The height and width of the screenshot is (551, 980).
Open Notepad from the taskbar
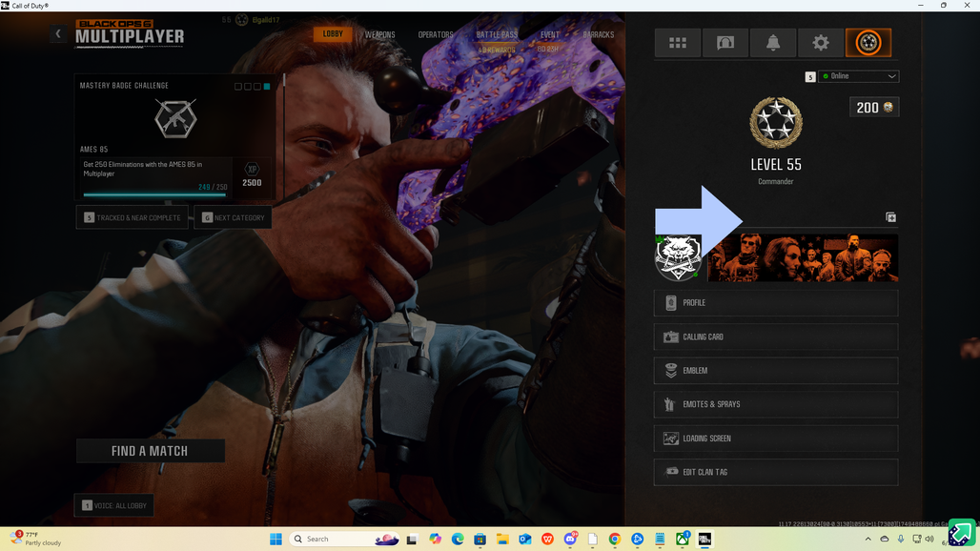[x=660, y=540]
